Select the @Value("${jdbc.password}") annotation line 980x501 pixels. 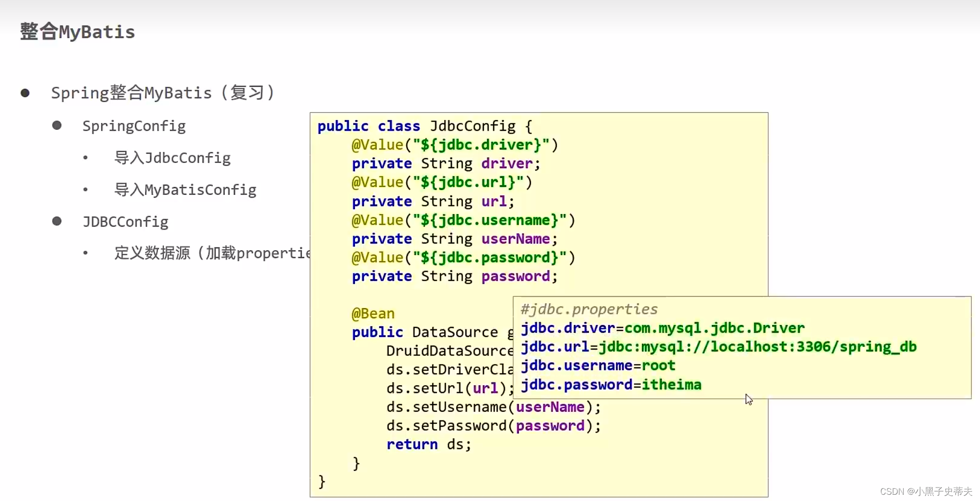coord(463,257)
